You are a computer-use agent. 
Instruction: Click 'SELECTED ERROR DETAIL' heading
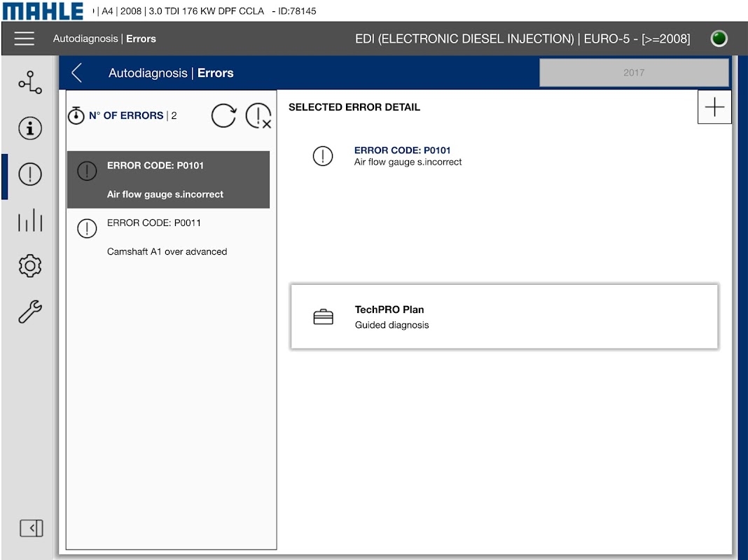(354, 107)
